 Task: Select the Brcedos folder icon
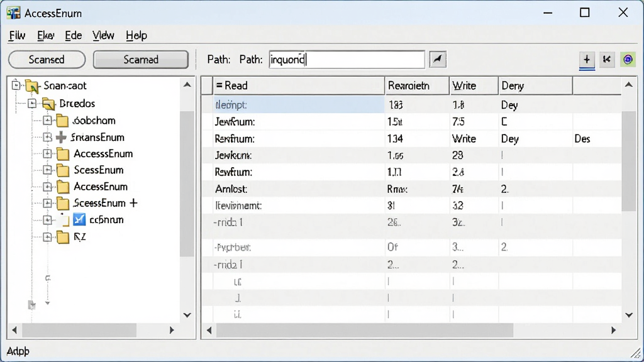48,104
